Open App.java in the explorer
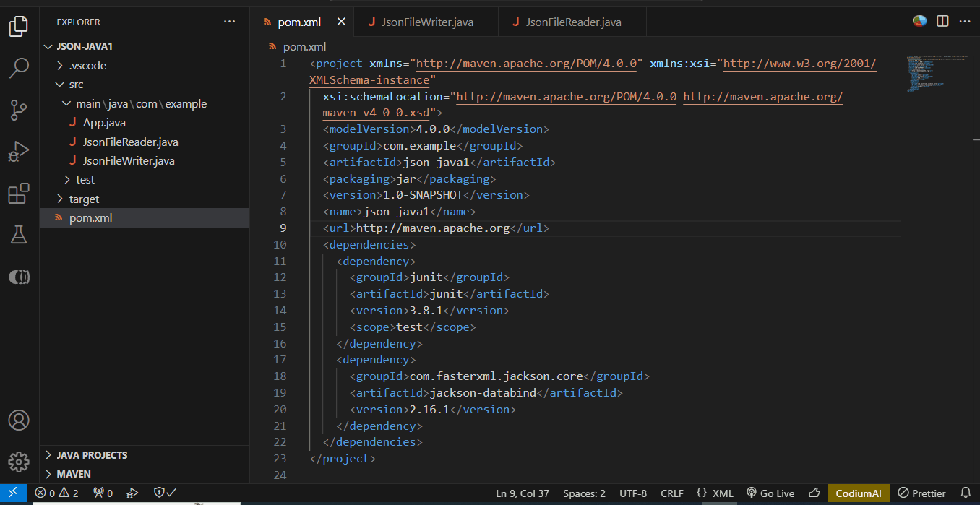Screen dimensions: 980x505 coord(104,123)
